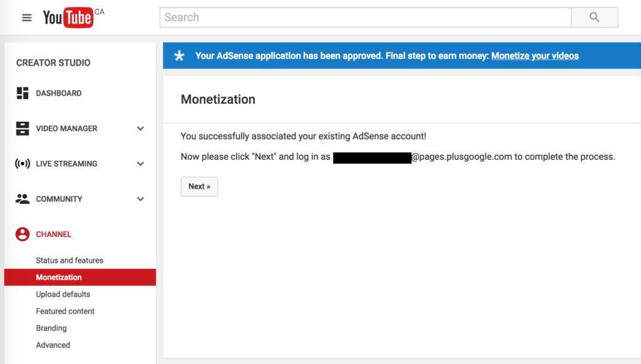Click the Channel person icon
Screen dimensions: 641x364
[x=23, y=235]
